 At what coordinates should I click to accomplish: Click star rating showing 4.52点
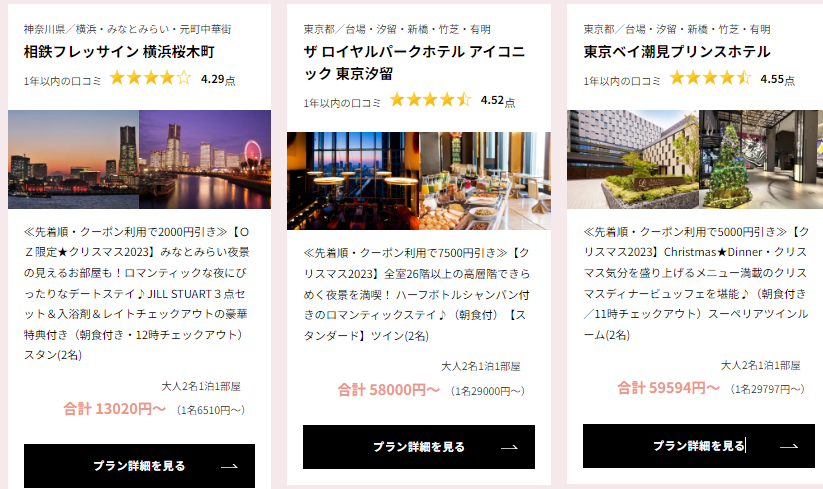click(430, 99)
